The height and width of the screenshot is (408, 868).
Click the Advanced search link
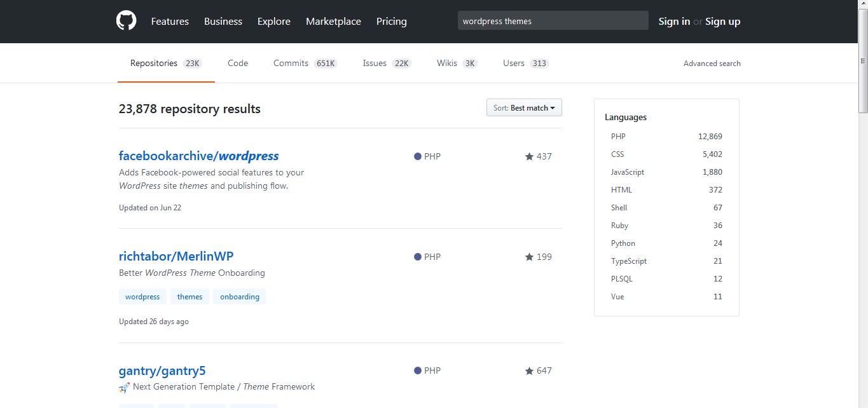[712, 64]
